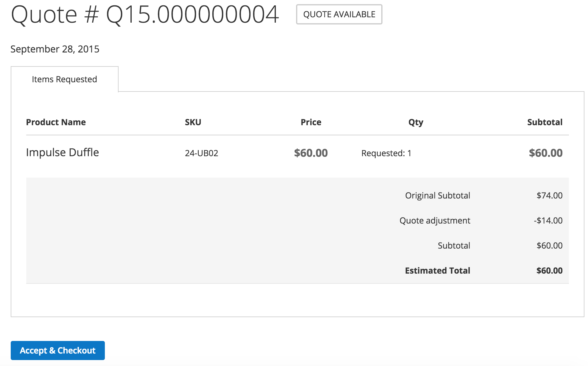
Task: Click the QUOTE AVAILABLE status badge
Action: coord(339,14)
